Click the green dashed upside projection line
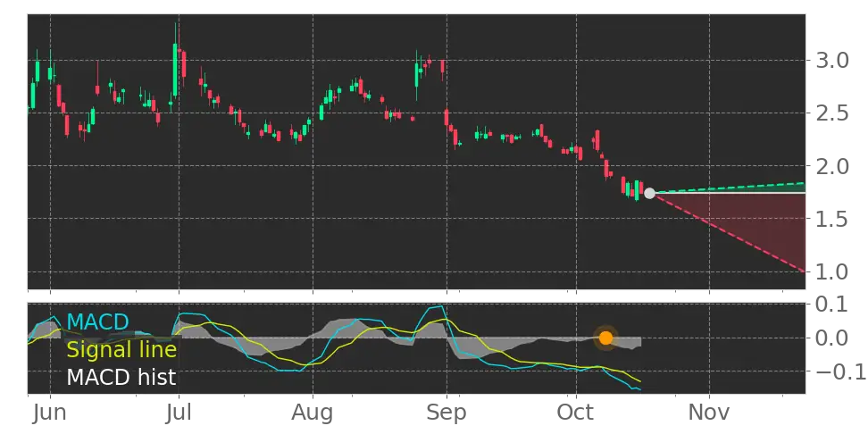Image resolution: width=868 pixels, height=434 pixels. 728,188
